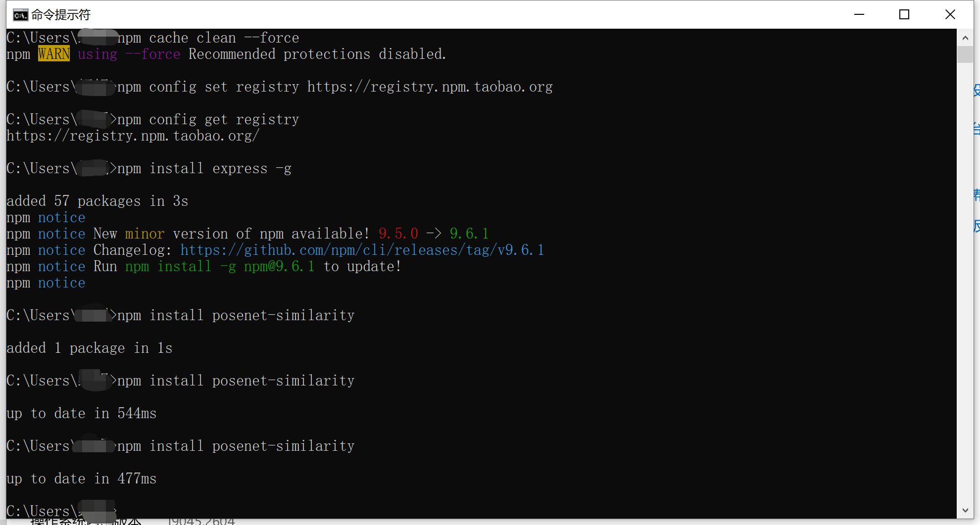The height and width of the screenshot is (525, 980).
Task: Select the npm notice text in blue
Action: (61, 217)
